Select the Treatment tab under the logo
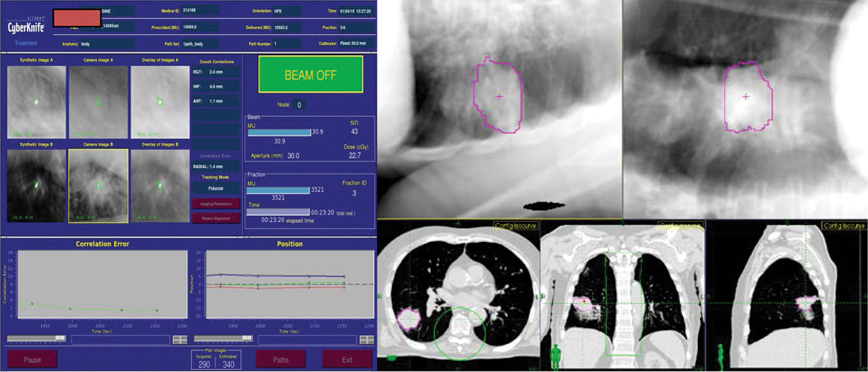 click(26, 43)
